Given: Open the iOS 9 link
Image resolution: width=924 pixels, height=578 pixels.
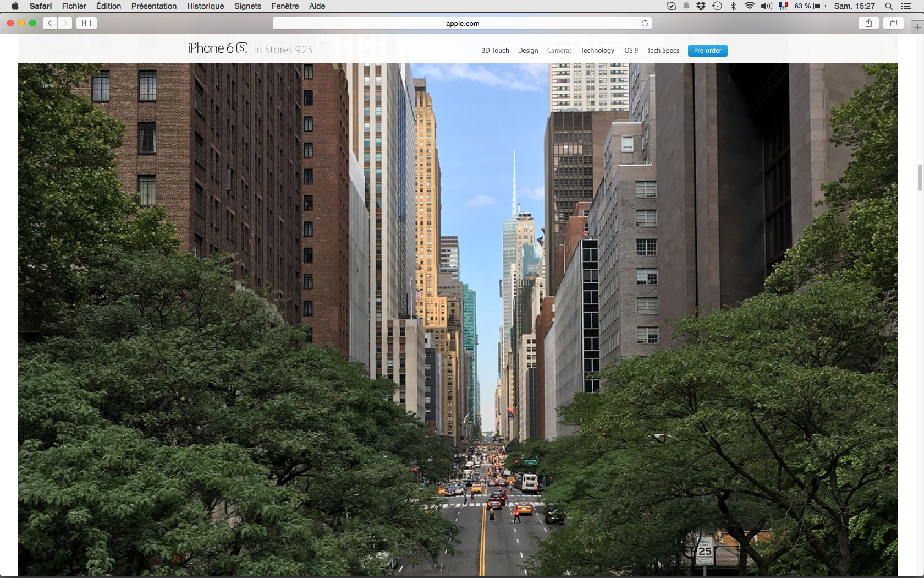Looking at the screenshot, I should 630,51.
